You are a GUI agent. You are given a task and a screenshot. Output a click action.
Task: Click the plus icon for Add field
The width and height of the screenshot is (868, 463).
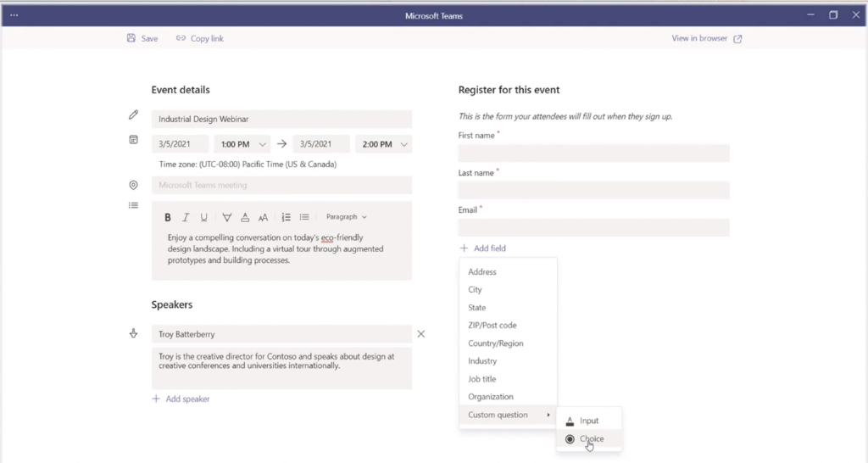point(464,248)
